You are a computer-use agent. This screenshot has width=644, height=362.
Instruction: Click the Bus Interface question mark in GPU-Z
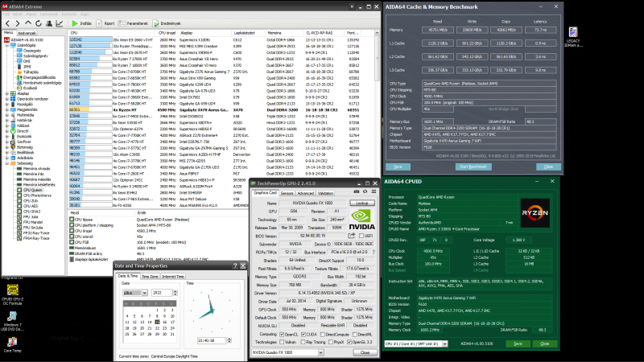pos(374,252)
